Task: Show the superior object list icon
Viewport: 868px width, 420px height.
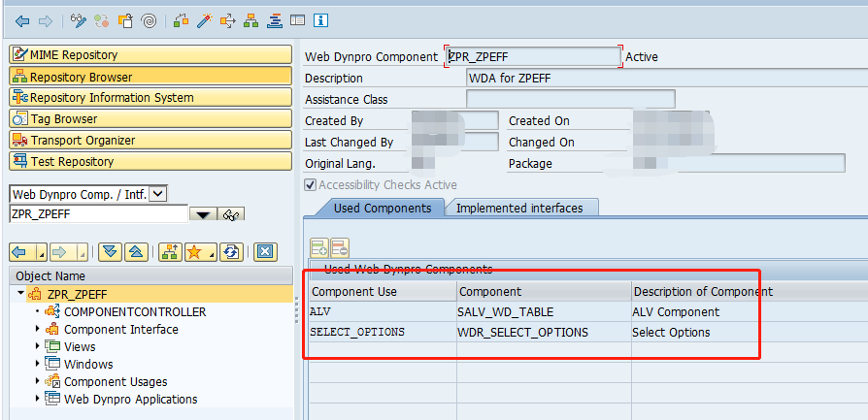Action: coord(171,253)
